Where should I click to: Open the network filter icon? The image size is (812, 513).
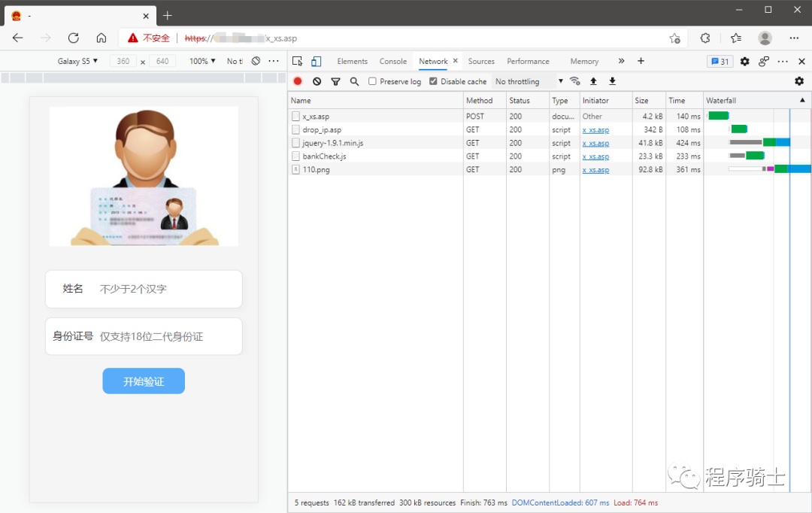point(335,81)
